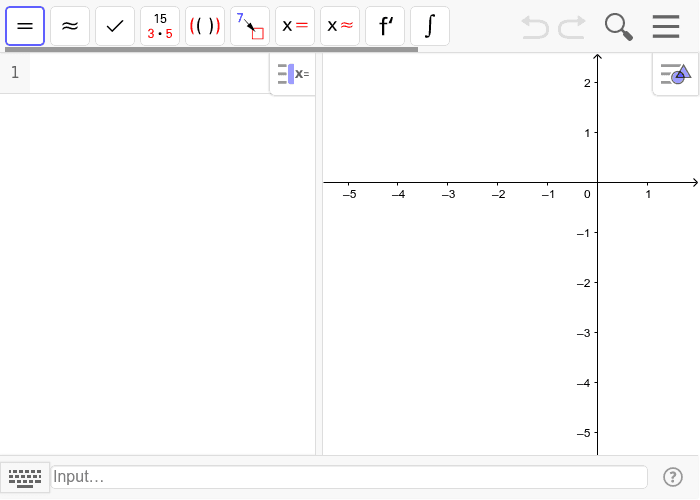The image size is (700, 500).
Task: Open the search magnifier
Action: [619, 27]
